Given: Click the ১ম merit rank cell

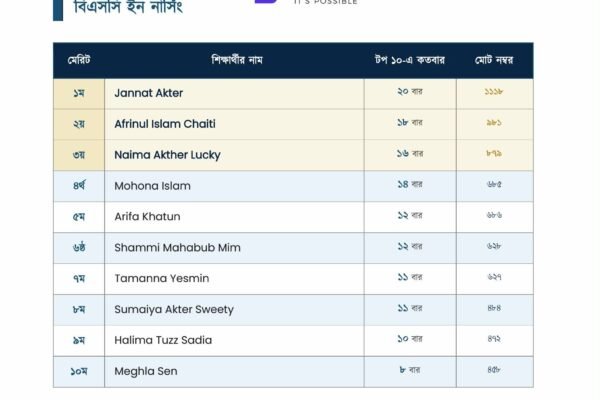Looking at the screenshot, I should tap(79, 93).
